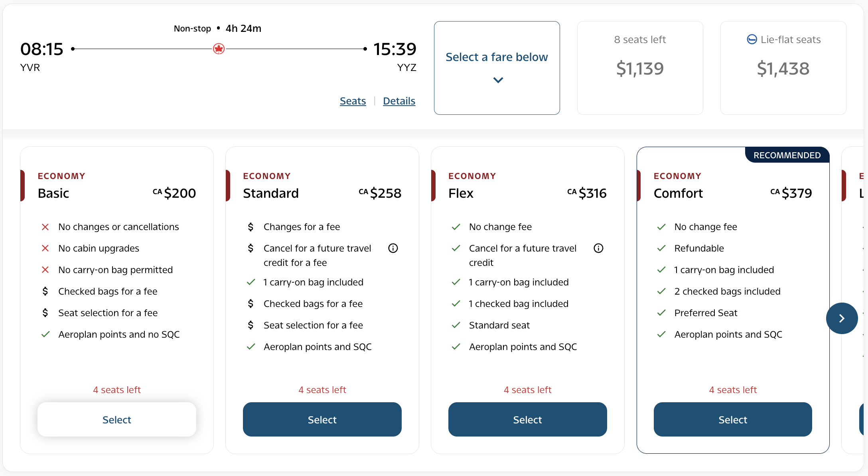Screen dimensions: 868x476
Task: Click the red X beside No carry-on bag permitted
Action: (x=45, y=269)
